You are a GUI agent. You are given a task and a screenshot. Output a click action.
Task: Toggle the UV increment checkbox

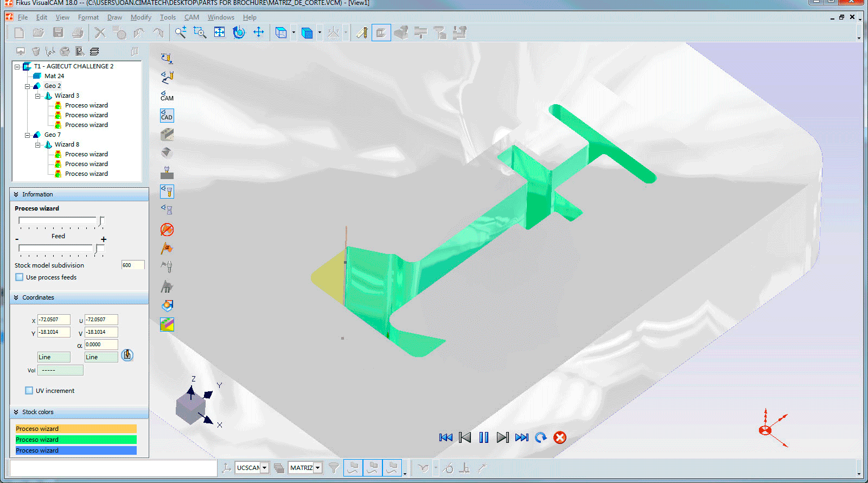29,391
